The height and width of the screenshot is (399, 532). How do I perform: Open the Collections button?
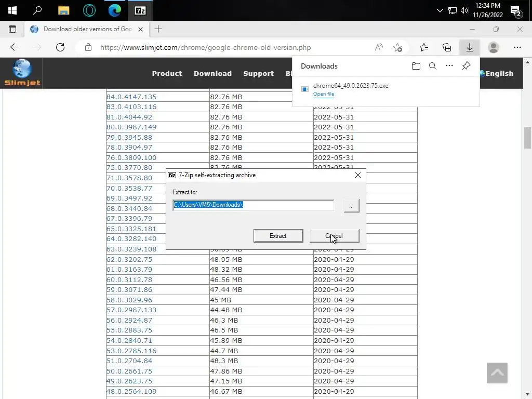pos(447,47)
